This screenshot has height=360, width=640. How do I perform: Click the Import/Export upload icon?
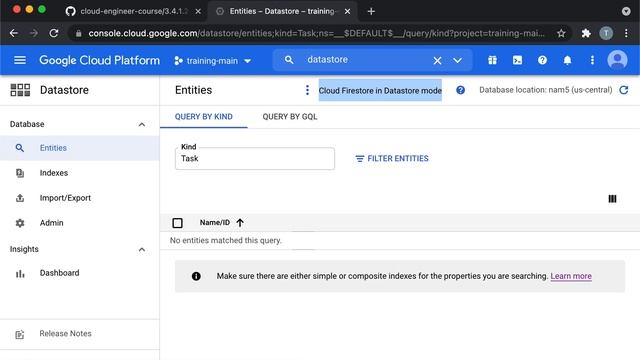point(20,198)
